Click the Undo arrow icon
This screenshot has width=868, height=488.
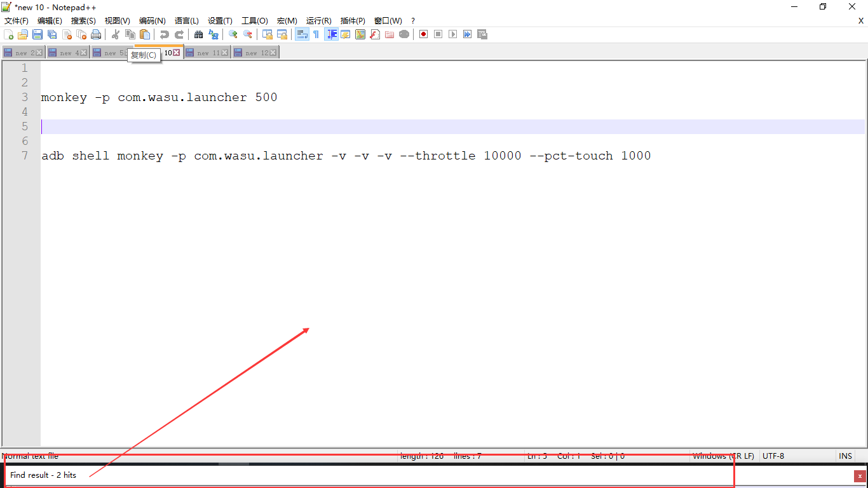coord(165,34)
